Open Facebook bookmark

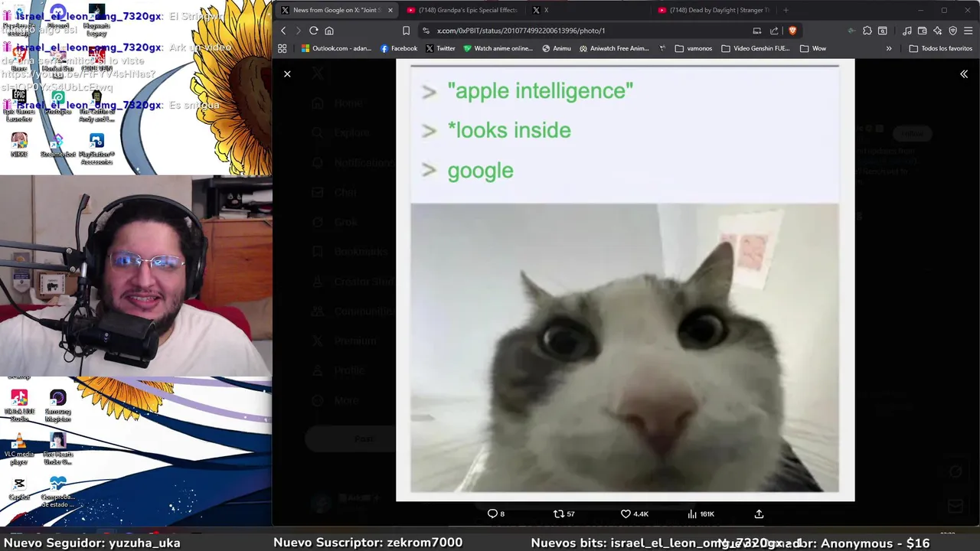pyautogui.click(x=399, y=48)
